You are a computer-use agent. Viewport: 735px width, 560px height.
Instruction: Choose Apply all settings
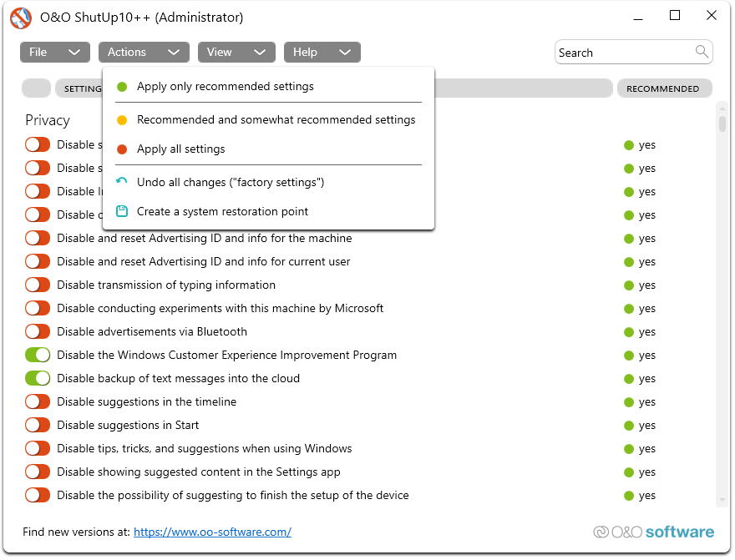(x=269, y=149)
